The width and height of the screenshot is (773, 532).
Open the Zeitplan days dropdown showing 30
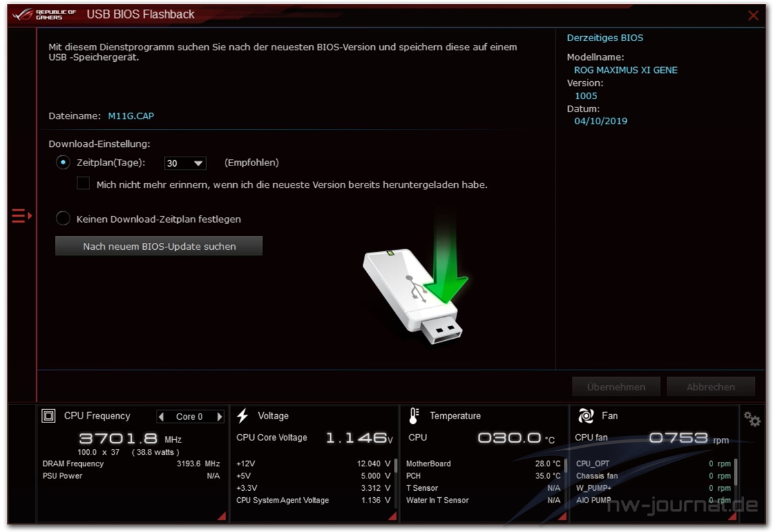186,163
